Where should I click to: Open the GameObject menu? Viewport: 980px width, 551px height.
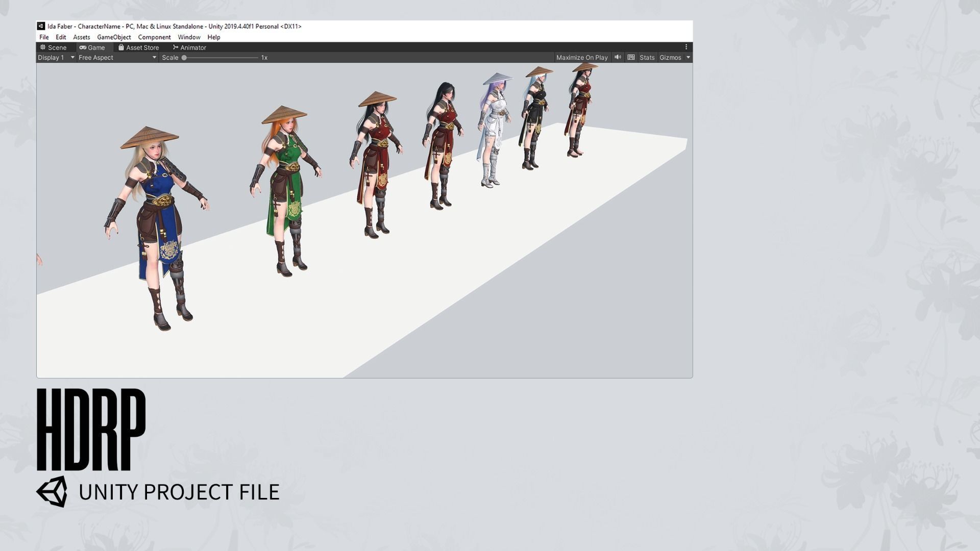(x=114, y=37)
